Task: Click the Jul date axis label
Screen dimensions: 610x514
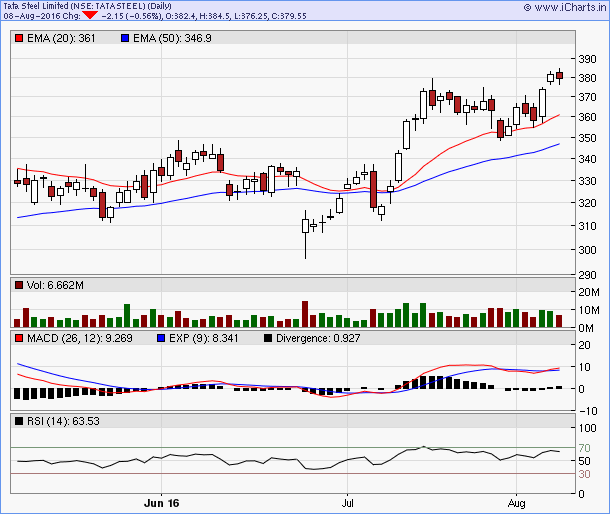Action: point(347,503)
